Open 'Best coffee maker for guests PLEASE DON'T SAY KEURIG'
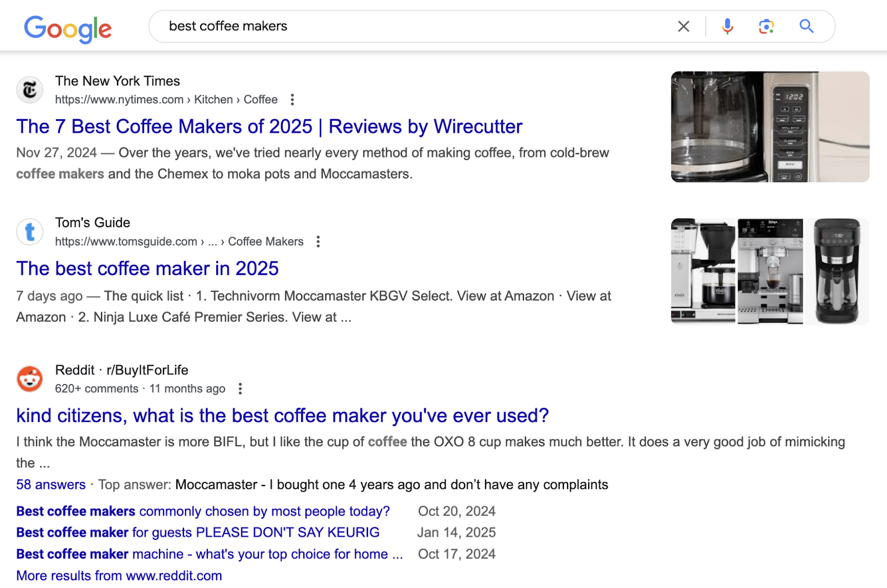 [x=197, y=532]
